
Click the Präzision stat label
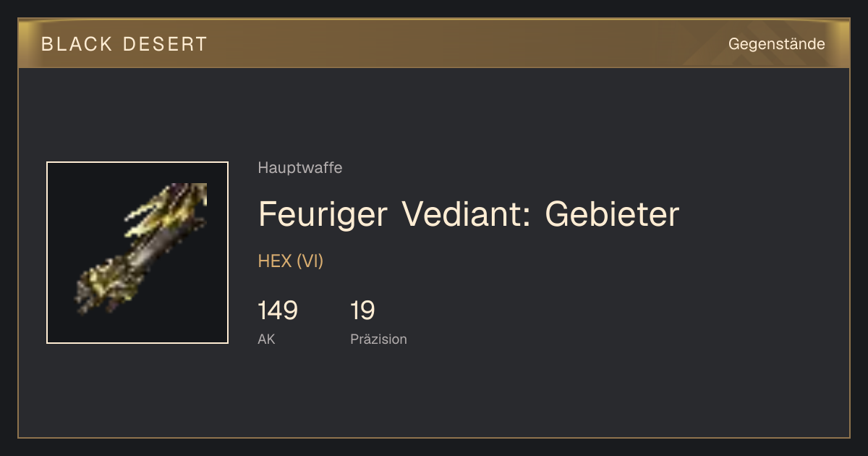click(378, 339)
